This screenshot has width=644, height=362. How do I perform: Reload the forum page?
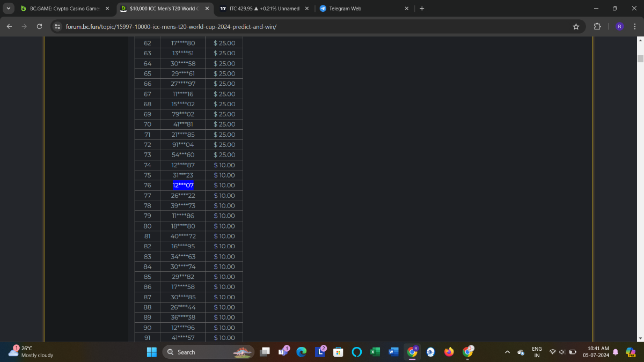39,26
